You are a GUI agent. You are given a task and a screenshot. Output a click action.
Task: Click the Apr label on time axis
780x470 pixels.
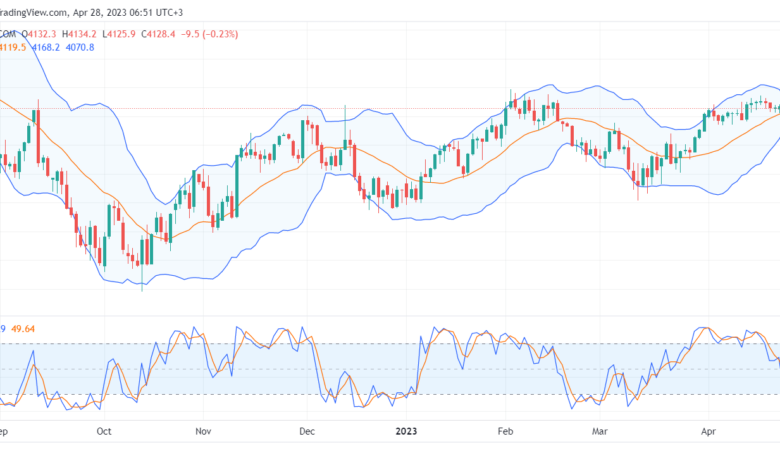point(708,431)
